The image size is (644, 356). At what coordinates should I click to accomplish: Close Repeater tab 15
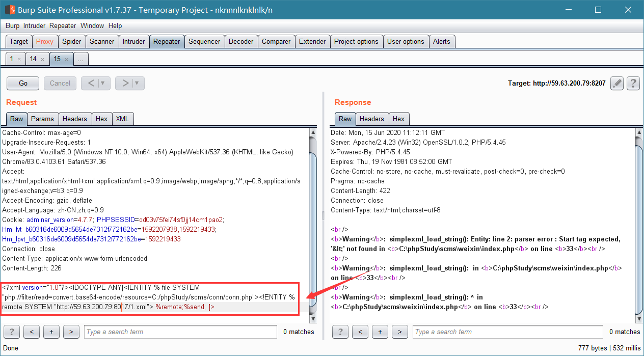coord(67,59)
